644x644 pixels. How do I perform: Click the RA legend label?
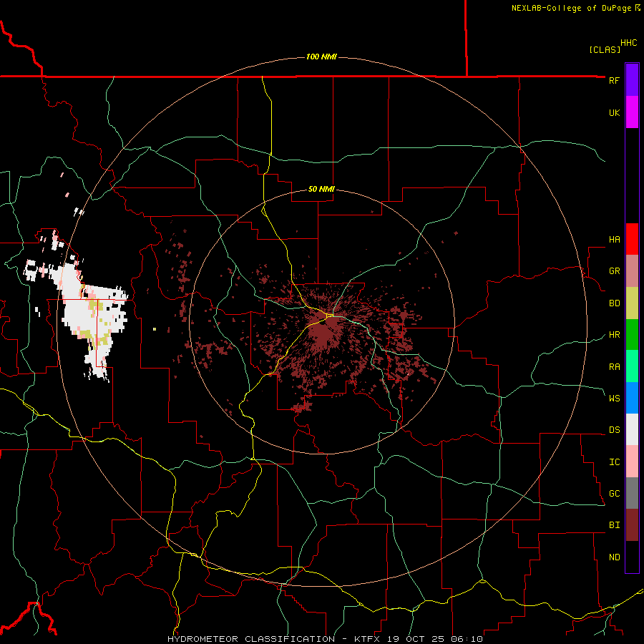coord(614,367)
